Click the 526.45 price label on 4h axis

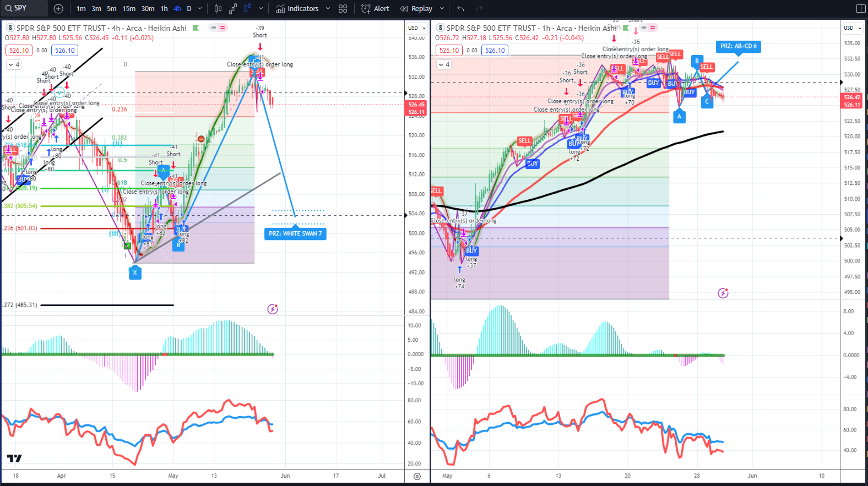coord(416,105)
